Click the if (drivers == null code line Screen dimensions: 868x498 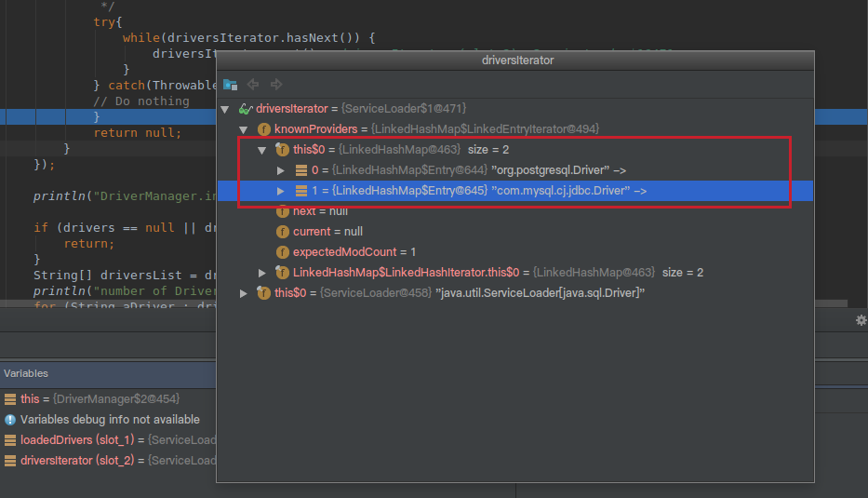pyautogui.click(x=125, y=228)
